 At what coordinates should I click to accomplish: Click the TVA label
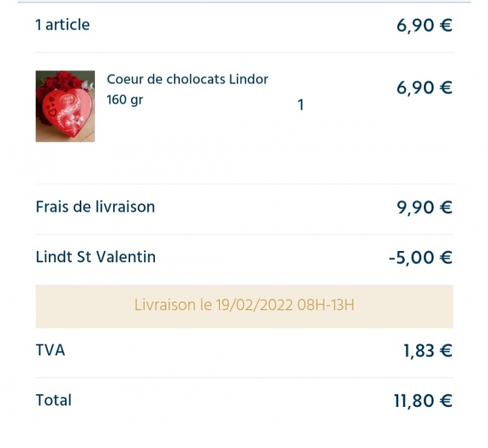tap(51, 350)
